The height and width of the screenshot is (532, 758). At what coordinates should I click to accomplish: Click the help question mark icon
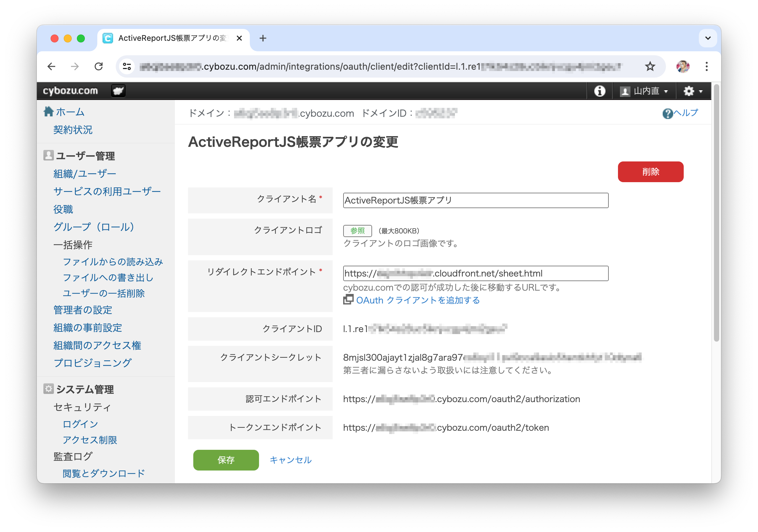pyautogui.click(x=667, y=113)
